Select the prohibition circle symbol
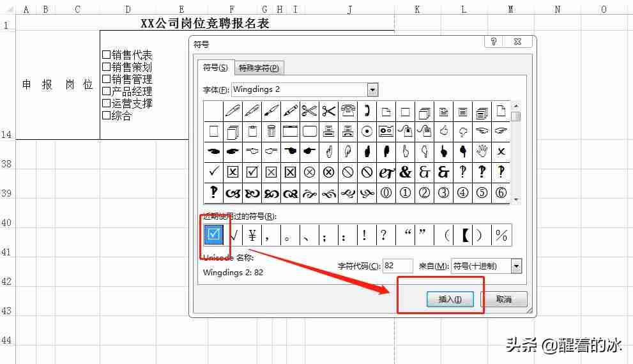The image size is (633, 364). point(348,172)
